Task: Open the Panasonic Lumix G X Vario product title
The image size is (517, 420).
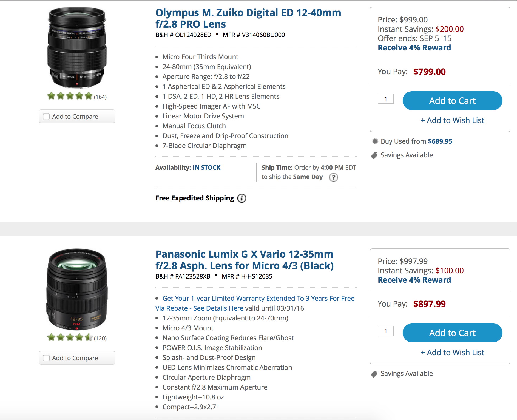Action: click(x=245, y=260)
